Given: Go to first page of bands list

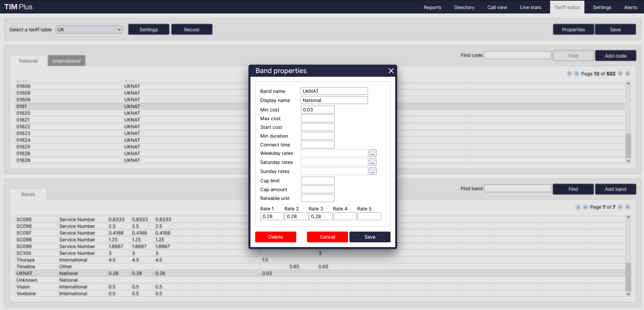Looking at the screenshot, I should pyautogui.click(x=578, y=207).
